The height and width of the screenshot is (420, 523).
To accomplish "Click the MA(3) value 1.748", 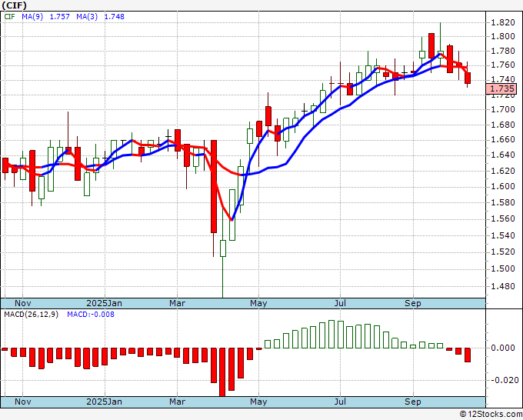I will click(x=115, y=16).
